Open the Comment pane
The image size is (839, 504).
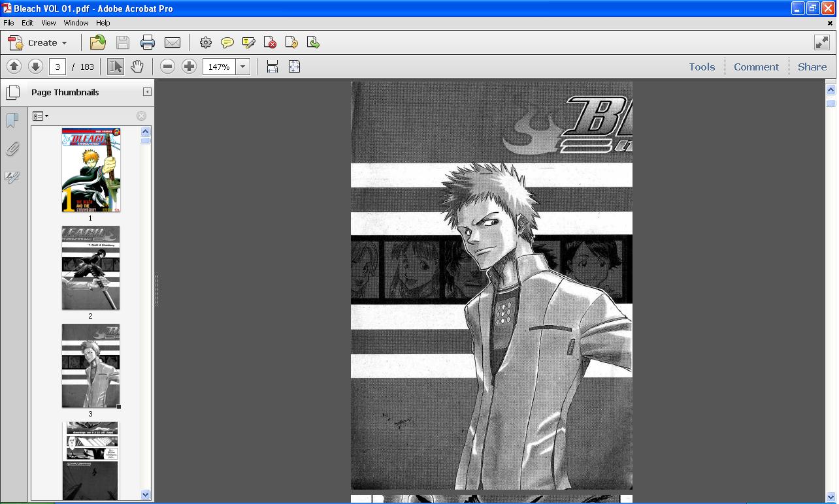click(x=756, y=67)
